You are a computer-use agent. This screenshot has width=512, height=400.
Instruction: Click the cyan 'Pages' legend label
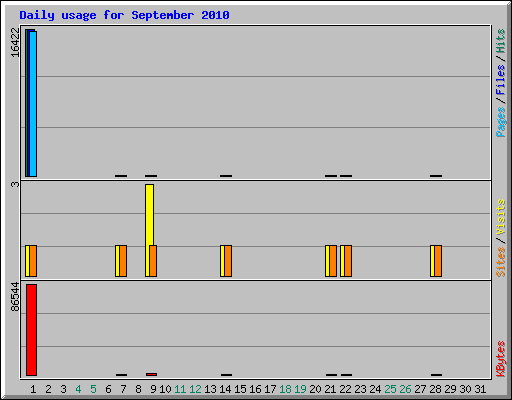coord(501,122)
